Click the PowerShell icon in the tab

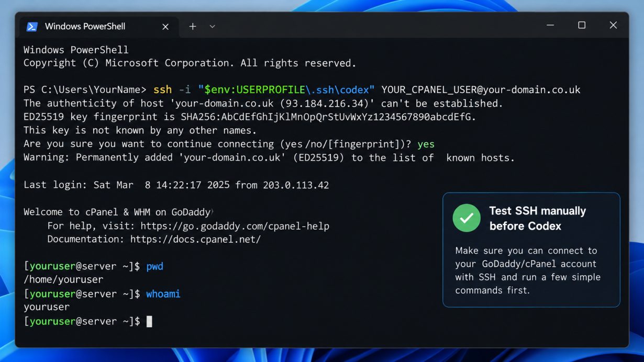point(32,27)
